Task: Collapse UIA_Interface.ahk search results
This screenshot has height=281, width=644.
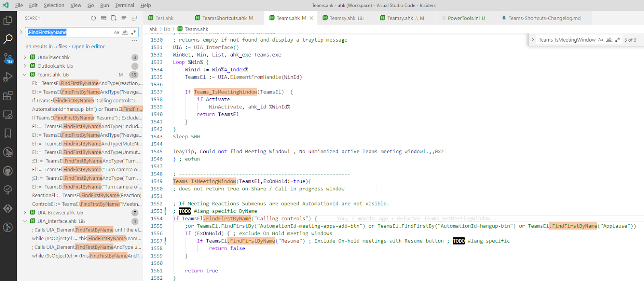Action: coord(25,221)
